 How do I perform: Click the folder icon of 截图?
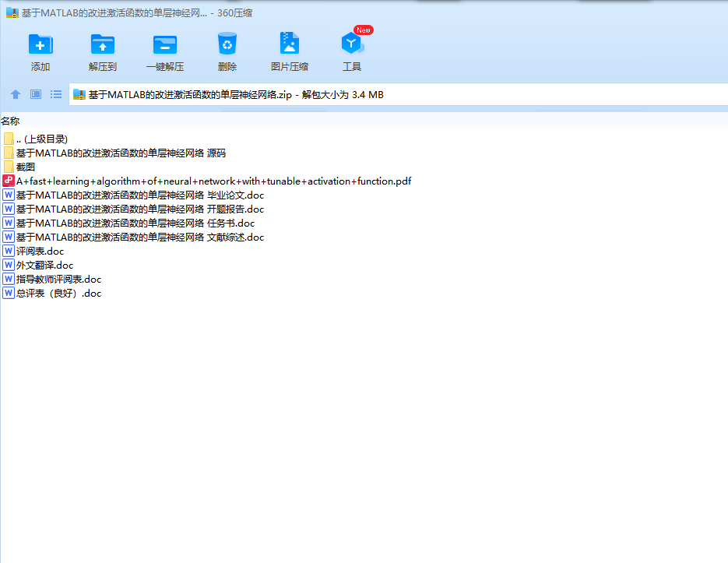(x=9, y=167)
